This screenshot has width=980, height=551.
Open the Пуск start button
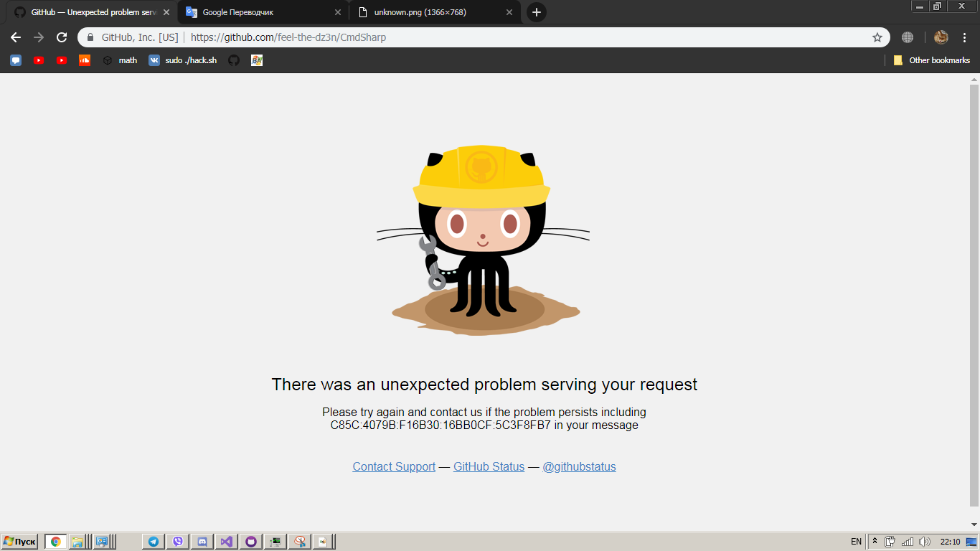(20, 542)
